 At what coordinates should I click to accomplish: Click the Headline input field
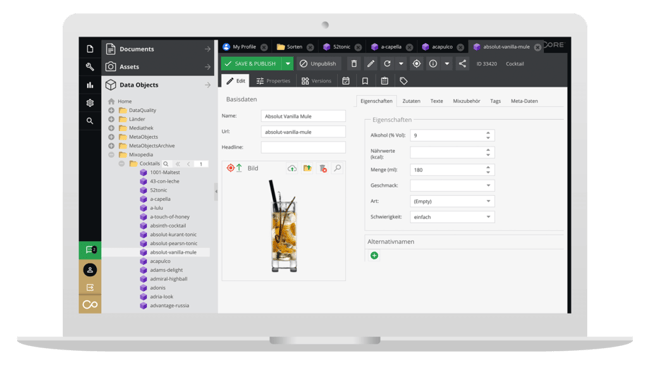pos(303,147)
